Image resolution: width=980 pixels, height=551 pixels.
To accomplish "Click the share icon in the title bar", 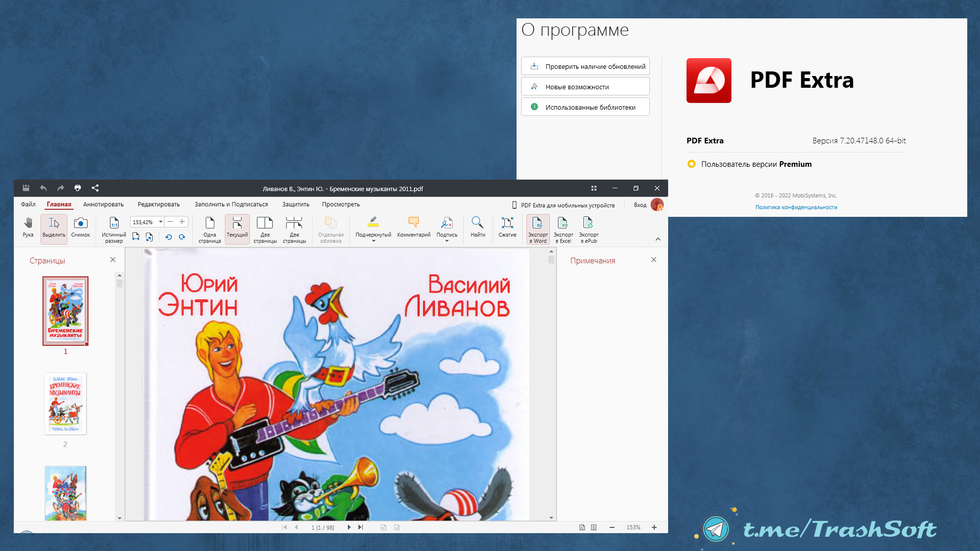I will (95, 188).
